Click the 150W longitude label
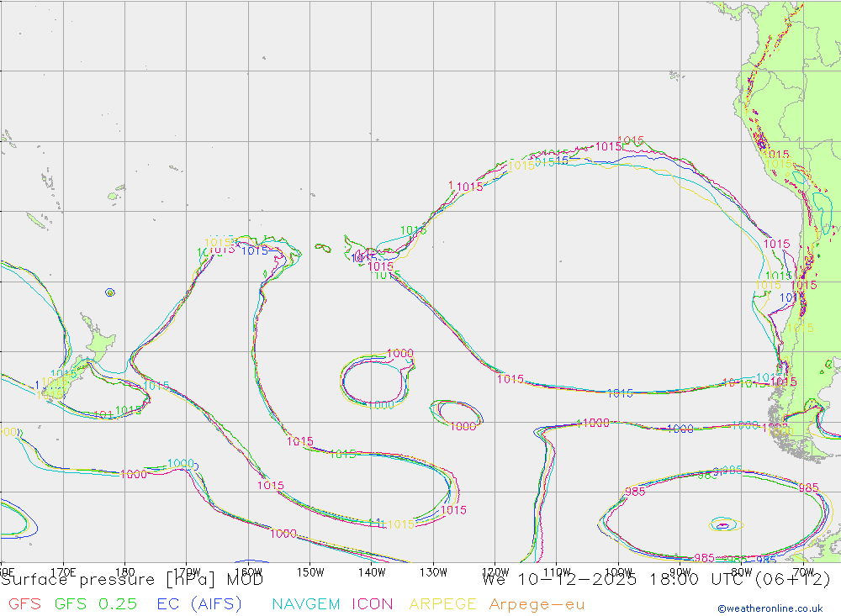 pos(310,572)
